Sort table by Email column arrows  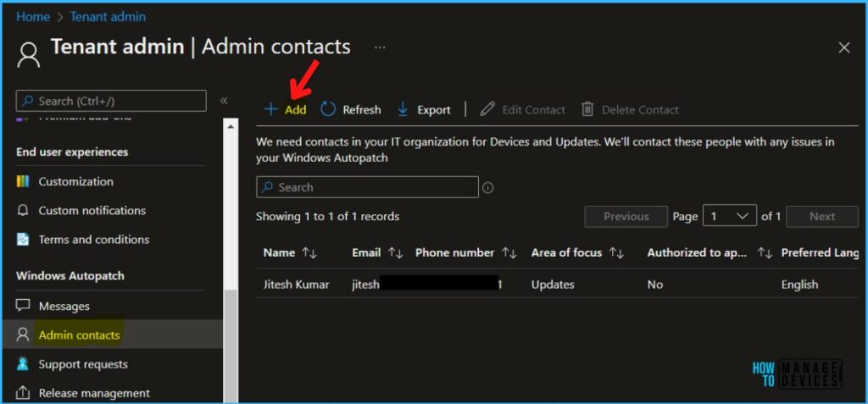(395, 253)
